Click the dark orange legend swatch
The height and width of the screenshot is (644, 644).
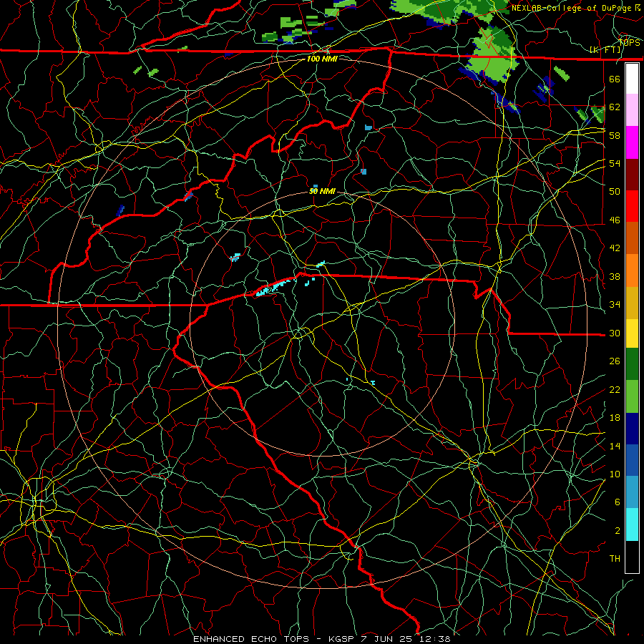pyautogui.click(x=632, y=238)
